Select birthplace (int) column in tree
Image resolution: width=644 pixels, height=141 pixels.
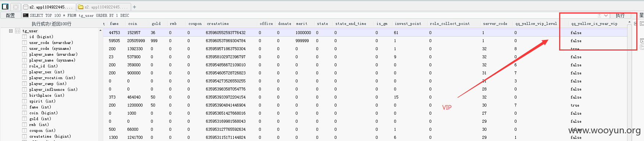(47, 95)
